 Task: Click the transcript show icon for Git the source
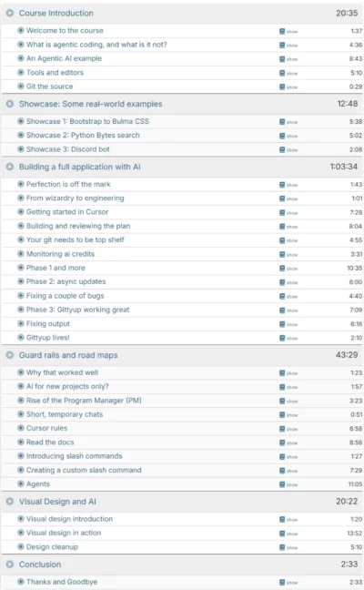point(288,86)
